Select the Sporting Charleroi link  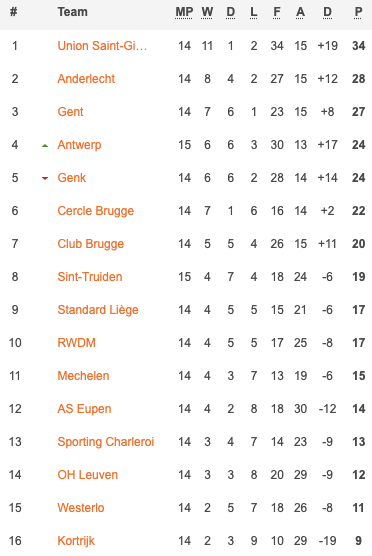point(106,442)
